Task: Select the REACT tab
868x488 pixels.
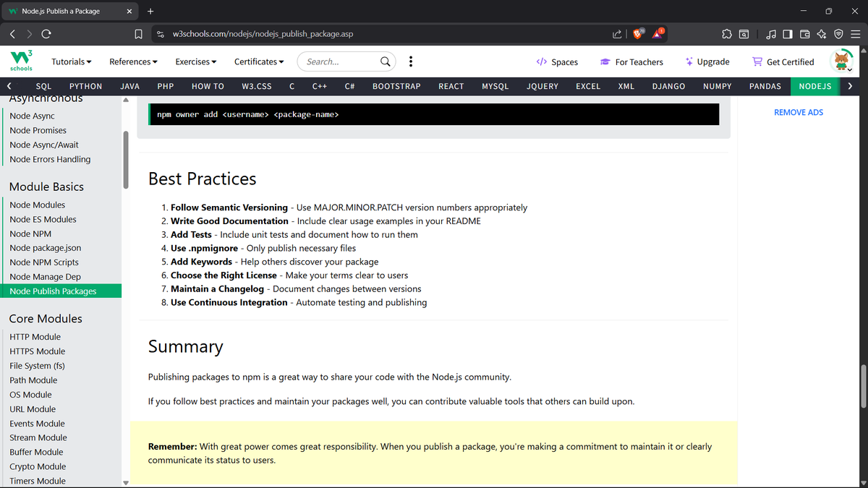Action: tap(451, 86)
